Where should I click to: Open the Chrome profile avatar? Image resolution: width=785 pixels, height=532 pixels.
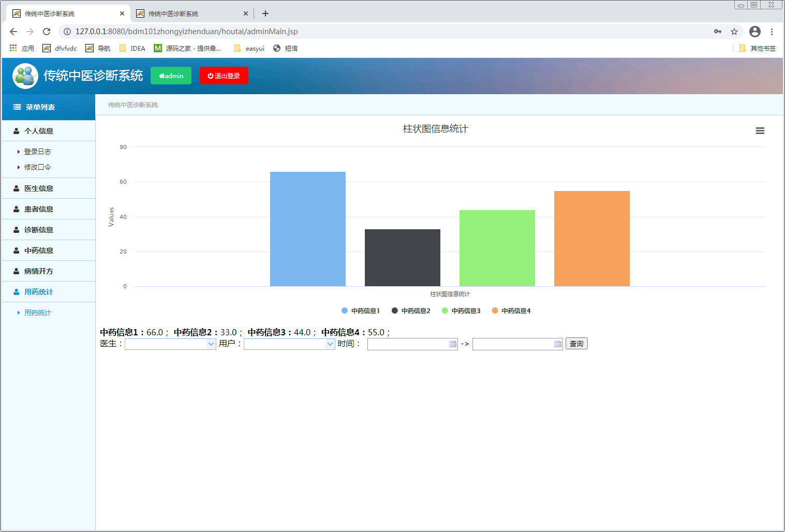755,32
